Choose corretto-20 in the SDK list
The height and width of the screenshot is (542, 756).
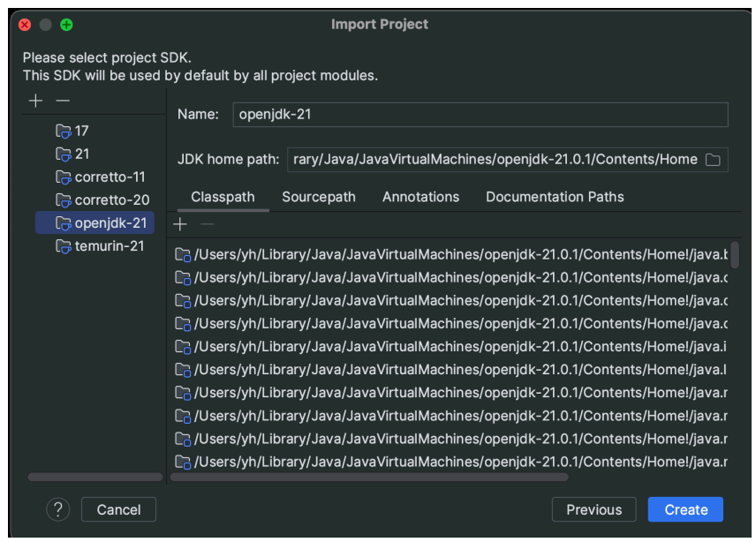pyautogui.click(x=102, y=199)
